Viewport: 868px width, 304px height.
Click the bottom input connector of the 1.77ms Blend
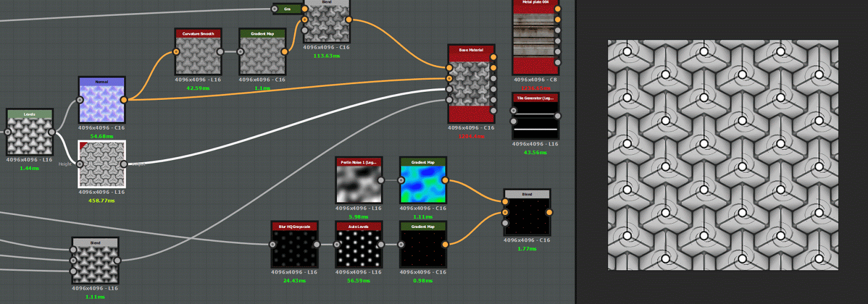pos(505,223)
